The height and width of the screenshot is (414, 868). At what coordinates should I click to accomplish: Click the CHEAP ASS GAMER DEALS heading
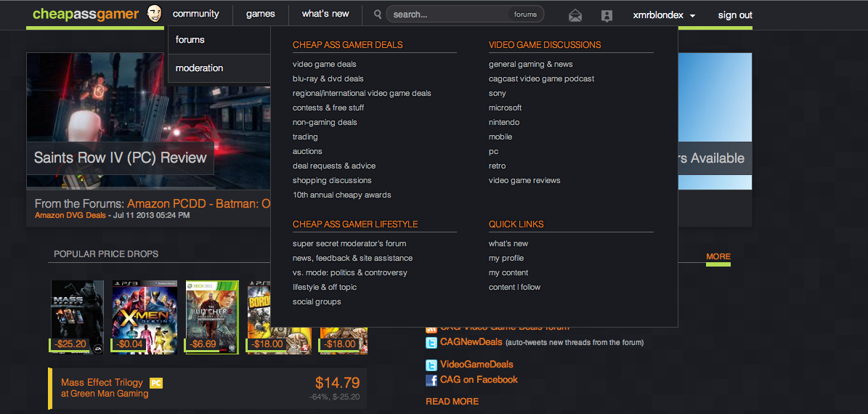tap(348, 44)
